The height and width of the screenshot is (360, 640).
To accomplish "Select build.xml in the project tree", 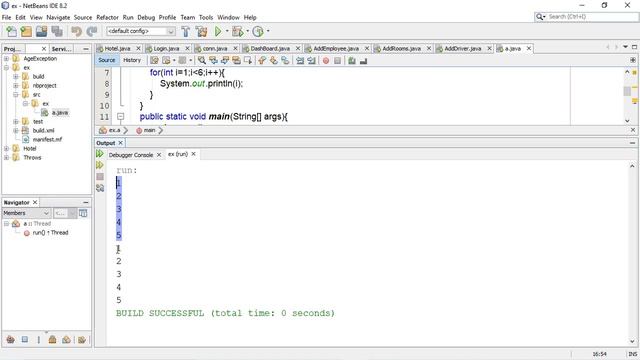I will click(43, 130).
